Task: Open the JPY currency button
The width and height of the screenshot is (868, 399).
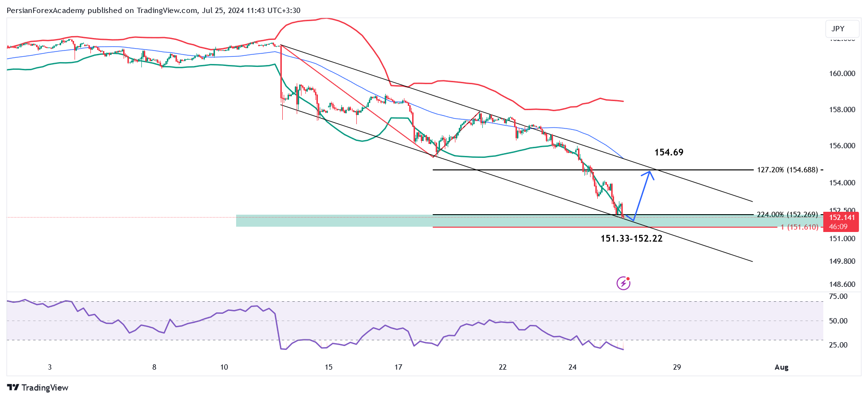Action: [843, 28]
